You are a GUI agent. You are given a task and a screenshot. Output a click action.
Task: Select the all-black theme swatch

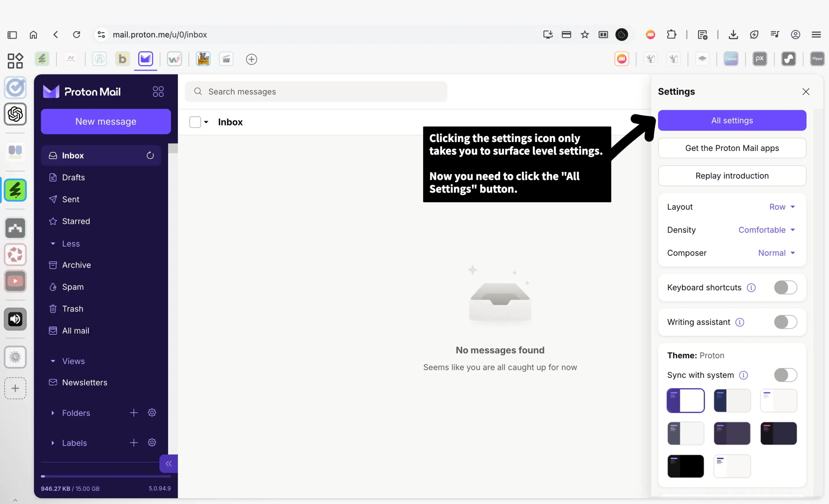[x=685, y=466]
